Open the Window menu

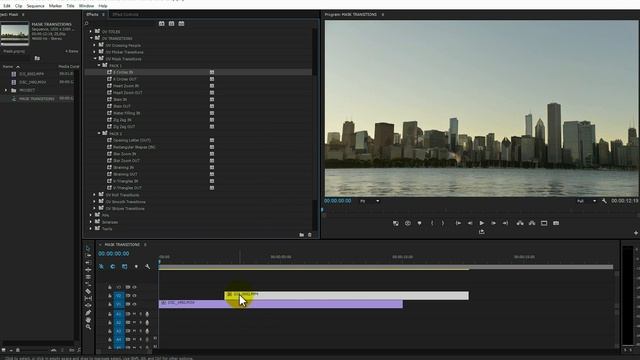(86, 6)
